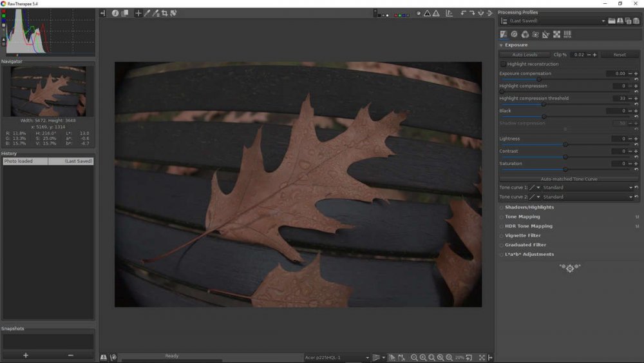Click save current profile icon
This screenshot has width=644, height=363.
[620, 21]
